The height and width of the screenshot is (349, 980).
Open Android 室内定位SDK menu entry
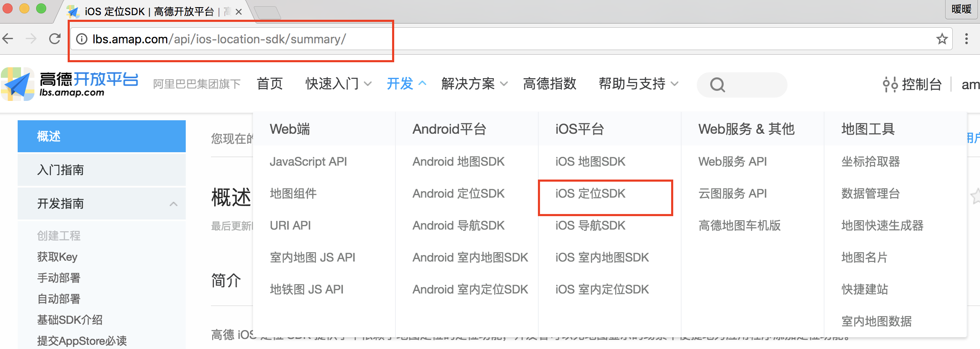pos(470,289)
